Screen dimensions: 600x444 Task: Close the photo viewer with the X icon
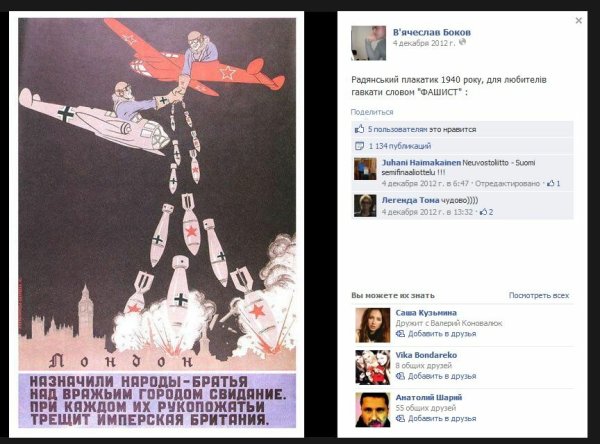[579, 21]
